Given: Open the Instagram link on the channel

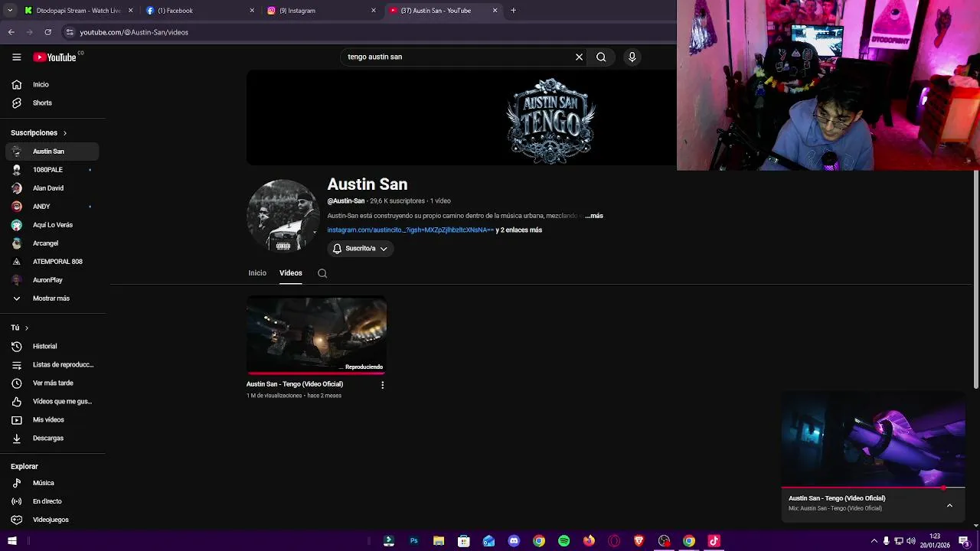Looking at the screenshot, I should point(410,230).
